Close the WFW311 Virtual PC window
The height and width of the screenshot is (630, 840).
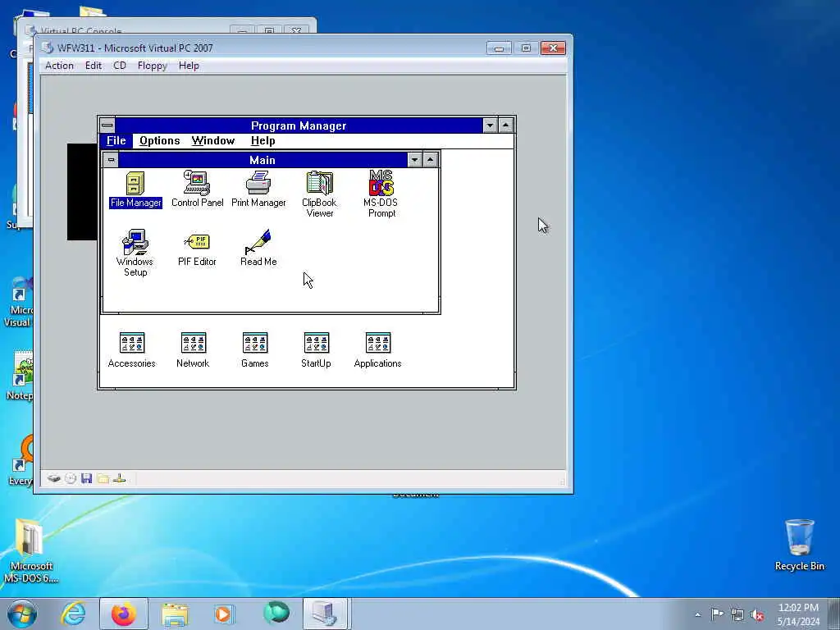coord(553,48)
